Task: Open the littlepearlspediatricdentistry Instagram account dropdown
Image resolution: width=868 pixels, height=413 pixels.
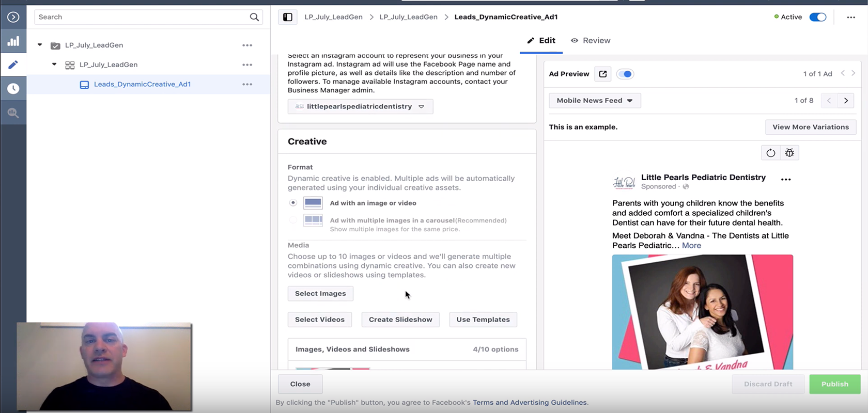Action: (360, 106)
